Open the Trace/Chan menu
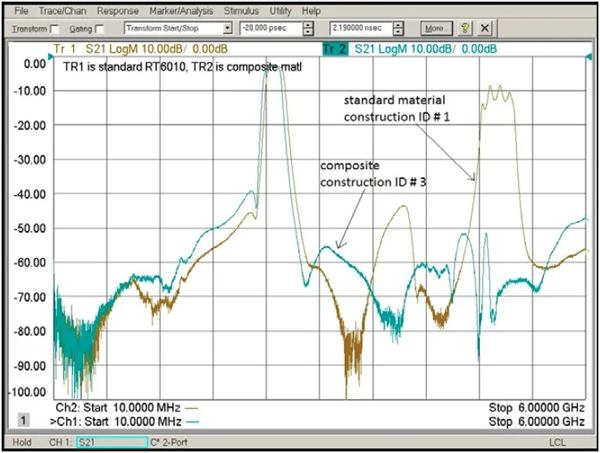 [62, 11]
